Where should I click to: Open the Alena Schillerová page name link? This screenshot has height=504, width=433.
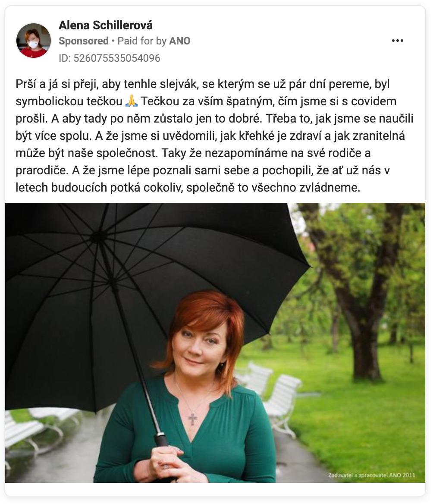point(106,25)
